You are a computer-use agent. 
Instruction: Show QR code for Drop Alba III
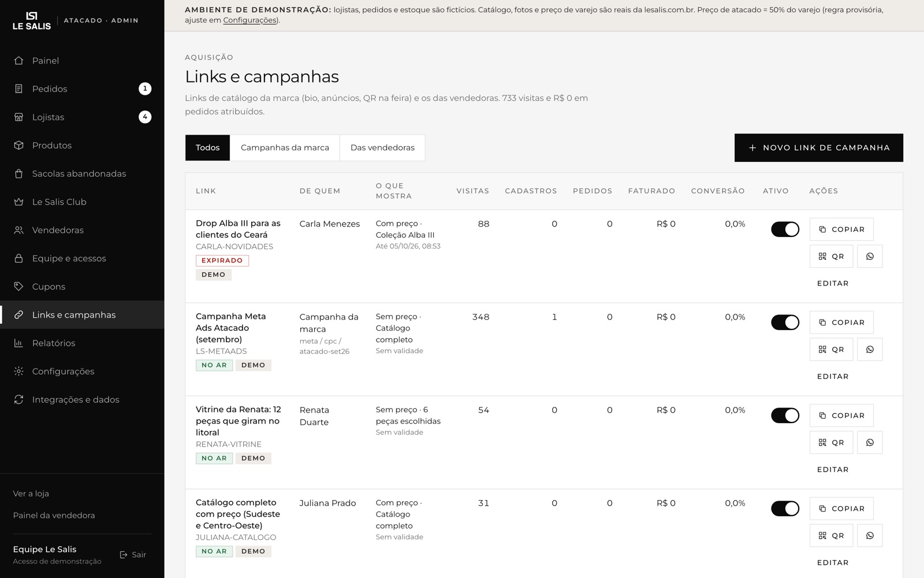tap(831, 257)
